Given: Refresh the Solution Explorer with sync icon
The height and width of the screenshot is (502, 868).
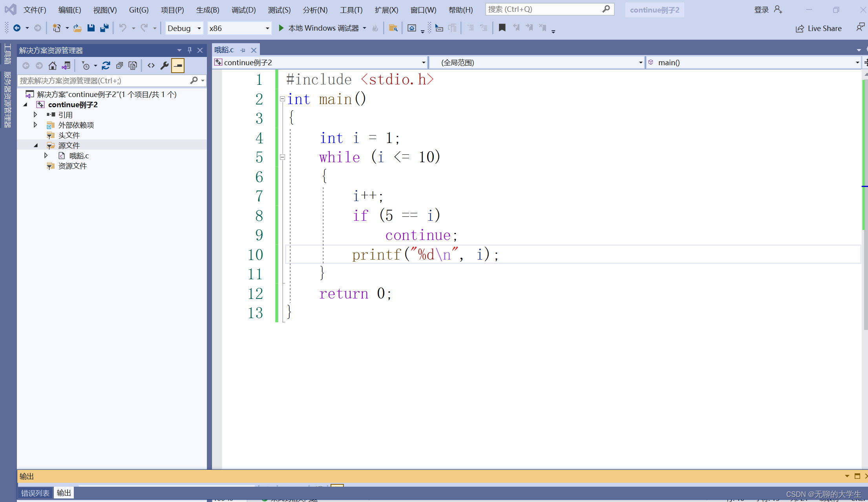Looking at the screenshot, I should click(106, 66).
